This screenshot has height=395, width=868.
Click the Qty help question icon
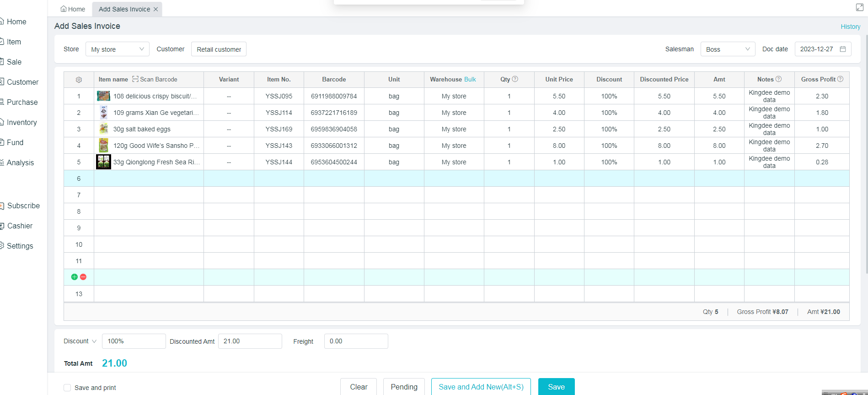[x=515, y=79]
